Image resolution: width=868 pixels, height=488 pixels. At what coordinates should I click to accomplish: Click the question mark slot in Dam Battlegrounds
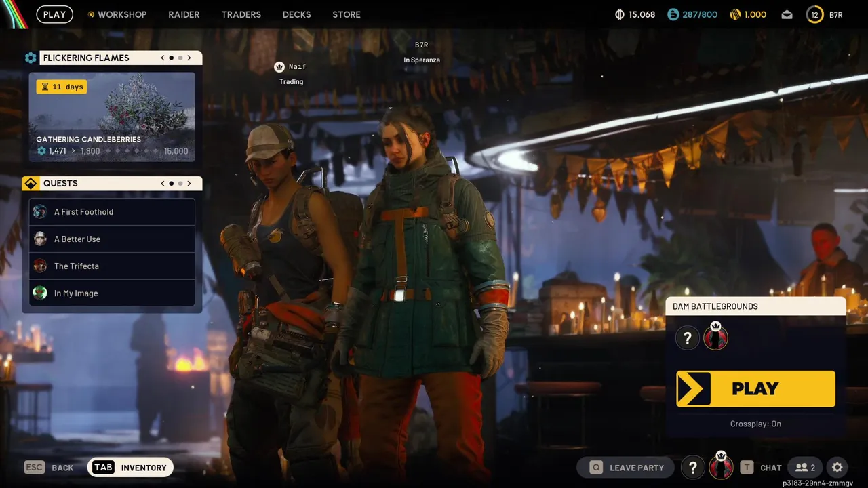coord(688,338)
